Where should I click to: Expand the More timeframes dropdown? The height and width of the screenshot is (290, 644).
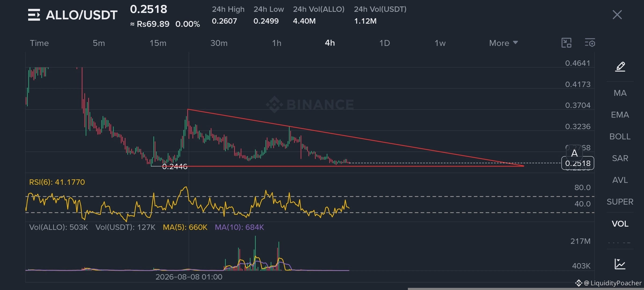(x=503, y=43)
